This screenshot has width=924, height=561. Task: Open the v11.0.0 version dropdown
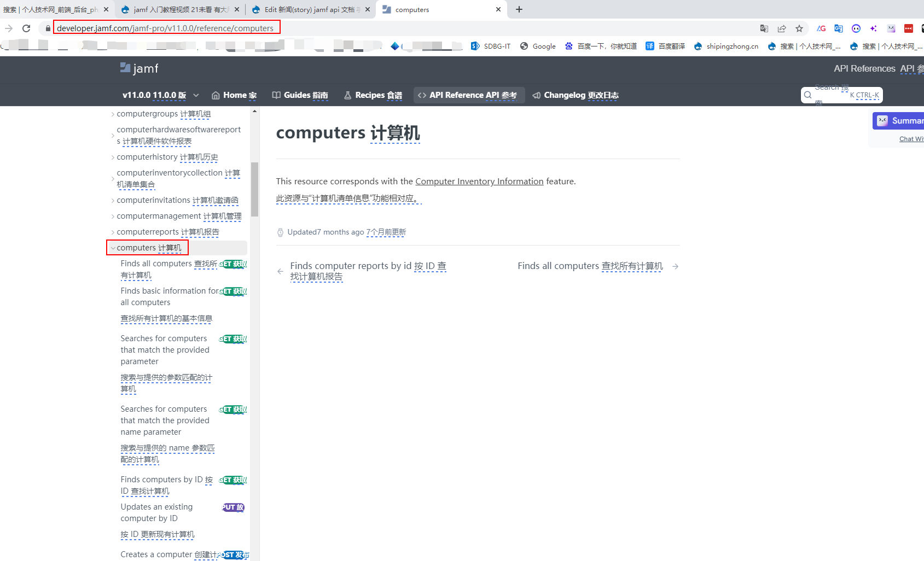point(160,95)
